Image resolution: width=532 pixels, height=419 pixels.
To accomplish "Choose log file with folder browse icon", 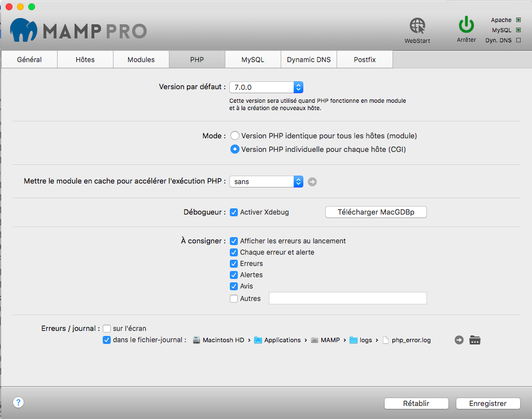I will coord(475,340).
